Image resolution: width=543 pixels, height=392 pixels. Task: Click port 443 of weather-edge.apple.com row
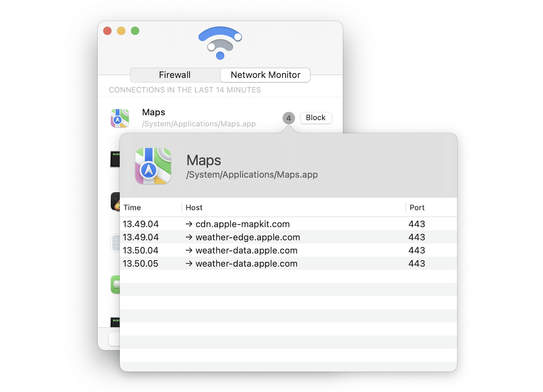pyautogui.click(x=417, y=237)
